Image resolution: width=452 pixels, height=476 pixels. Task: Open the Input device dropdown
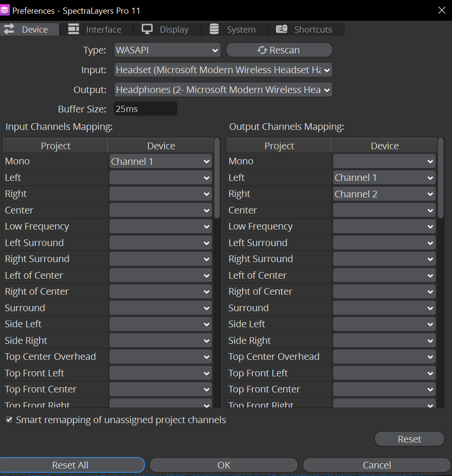(x=223, y=70)
